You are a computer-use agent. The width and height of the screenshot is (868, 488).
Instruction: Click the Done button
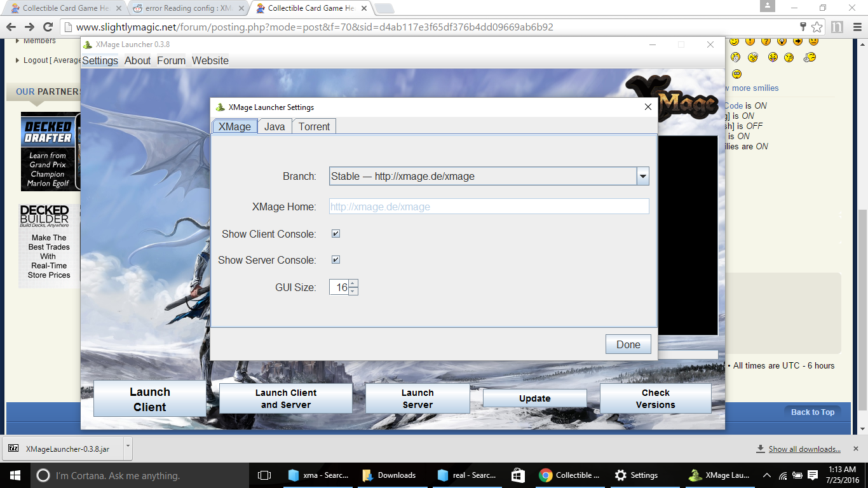coord(628,344)
